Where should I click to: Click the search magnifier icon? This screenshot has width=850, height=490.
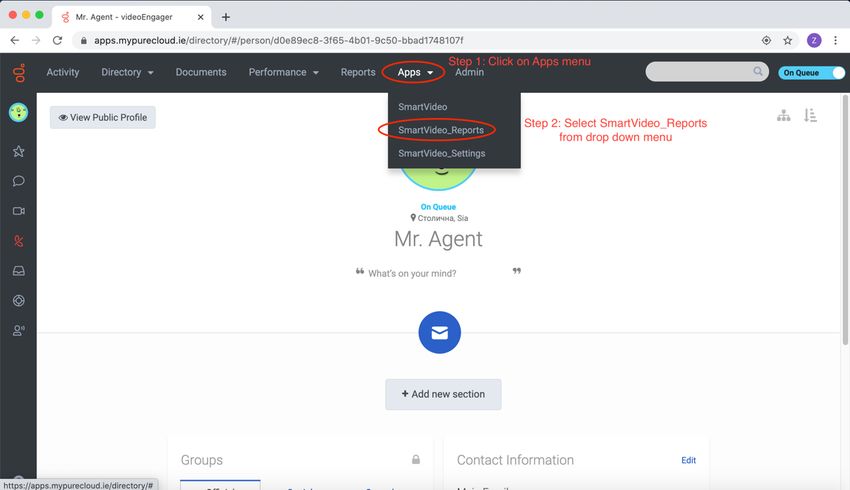[757, 71]
